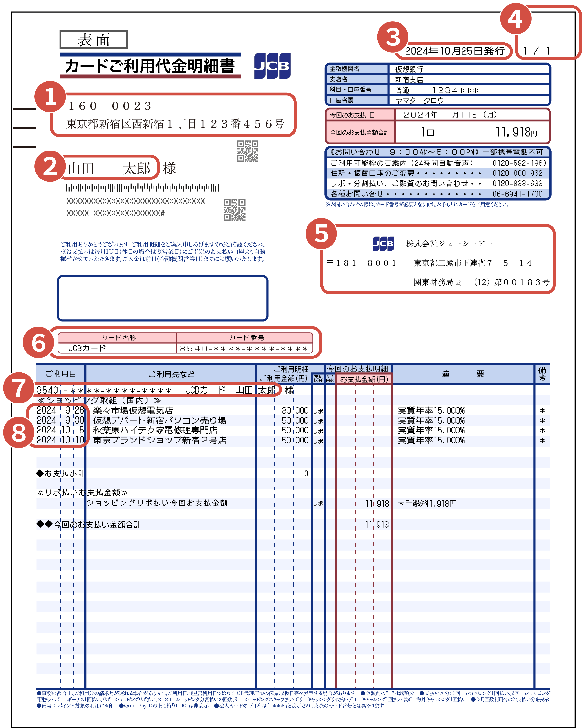This screenshot has width=582, height=728.
Task: Click ショッピングリボ払い今回お支払金額 row
Action: tap(157, 503)
